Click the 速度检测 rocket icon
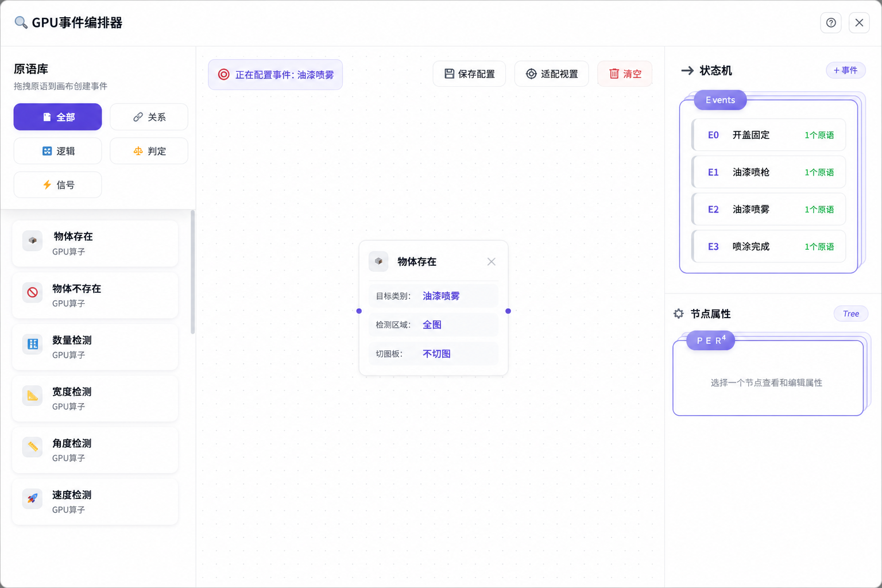 tap(33, 498)
